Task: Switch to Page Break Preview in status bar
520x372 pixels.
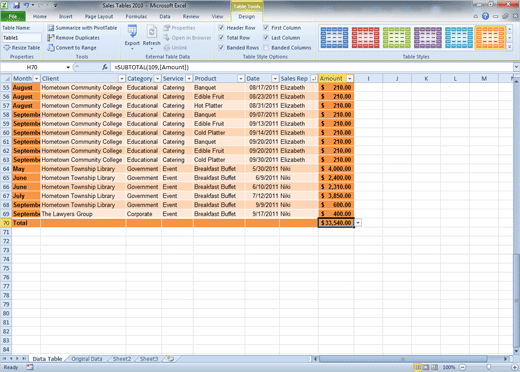Action: point(434,367)
